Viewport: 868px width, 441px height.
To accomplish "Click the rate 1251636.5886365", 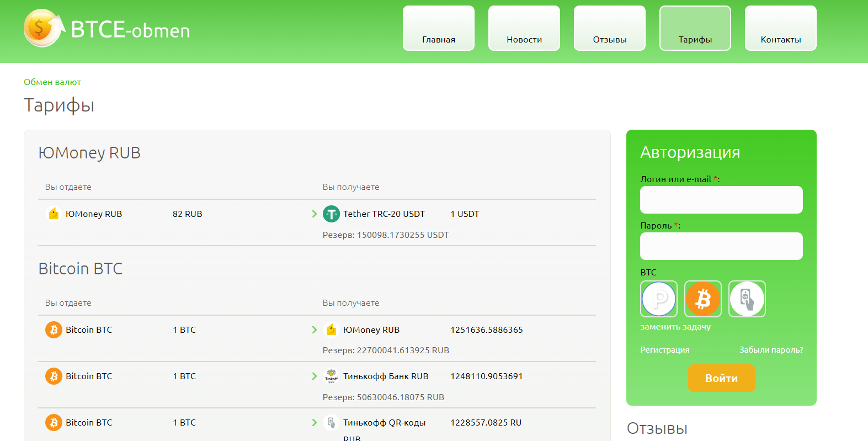I will [x=487, y=330].
